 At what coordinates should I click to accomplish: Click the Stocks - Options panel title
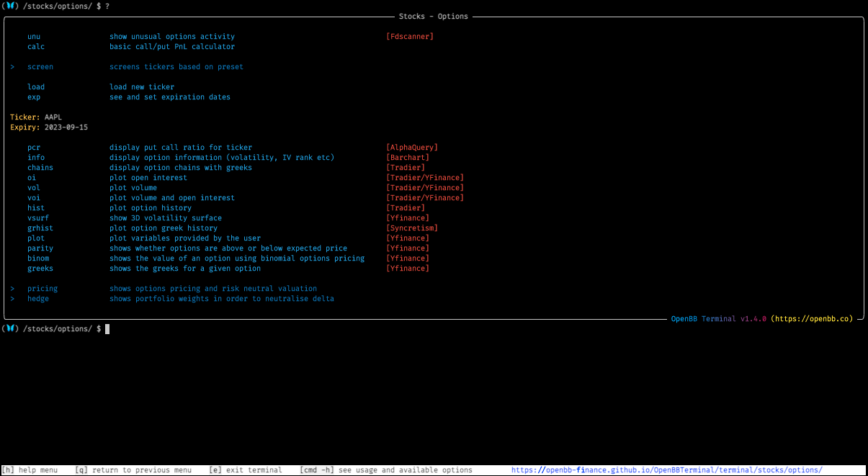pos(434,17)
